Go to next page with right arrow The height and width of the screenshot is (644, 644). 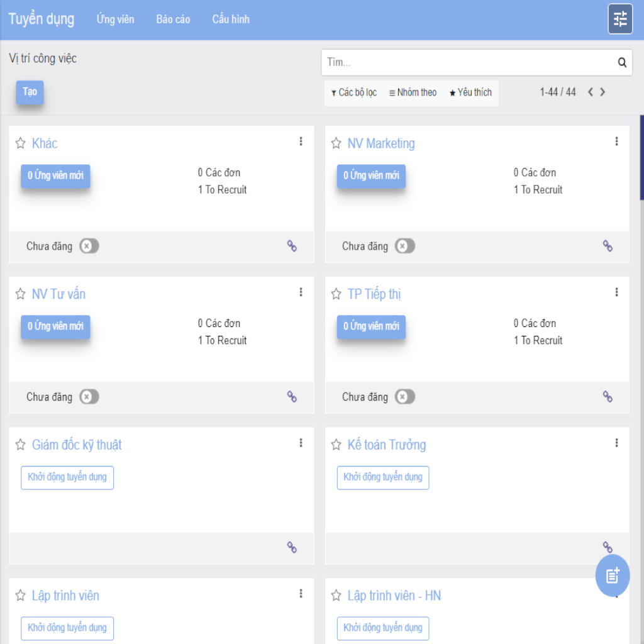[x=602, y=92]
